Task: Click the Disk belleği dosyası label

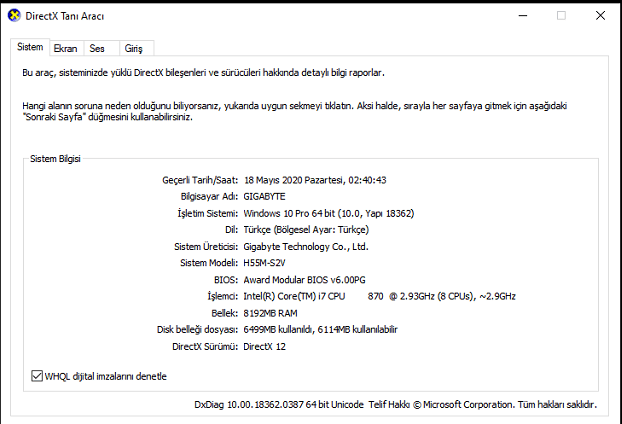Action: [x=197, y=330]
